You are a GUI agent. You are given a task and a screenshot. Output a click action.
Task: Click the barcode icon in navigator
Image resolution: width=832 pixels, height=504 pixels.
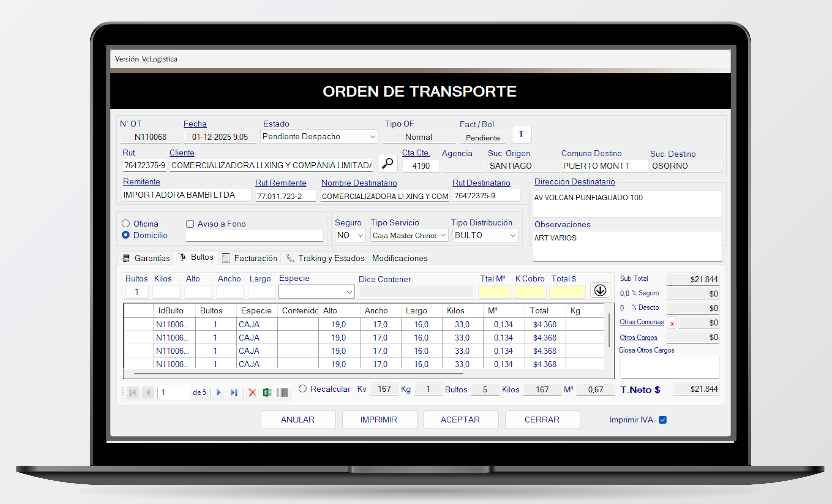(282, 392)
